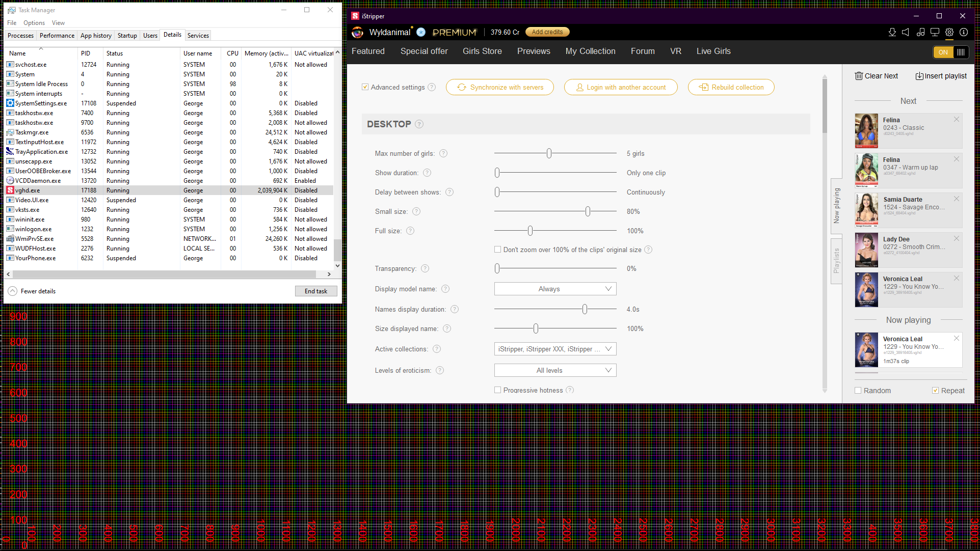Expand Display model name dropdown

click(555, 289)
